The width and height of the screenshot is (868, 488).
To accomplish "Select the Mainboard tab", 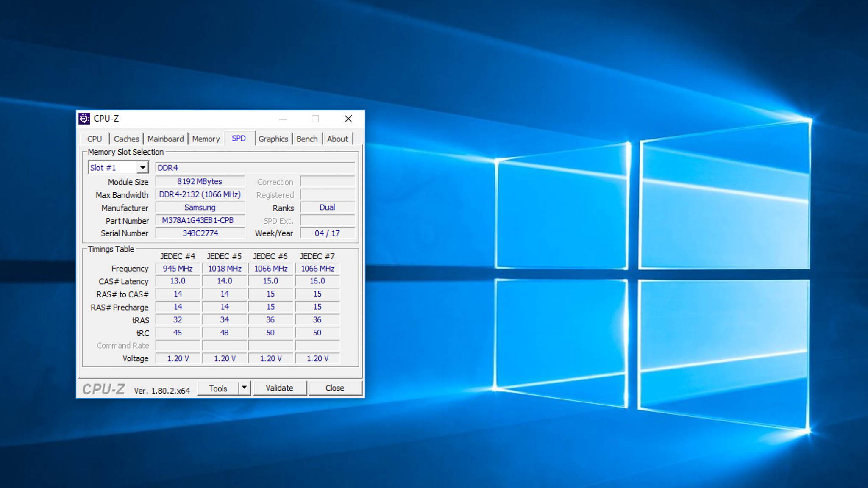I will click(x=165, y=139).
